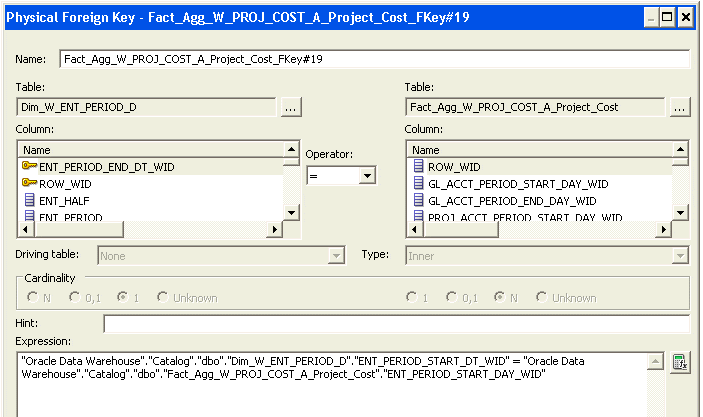Click column icon beside GL_ACCT_PERIOD_START_DAY_WID
Screen dimensions: 703x417
[418, 183]
